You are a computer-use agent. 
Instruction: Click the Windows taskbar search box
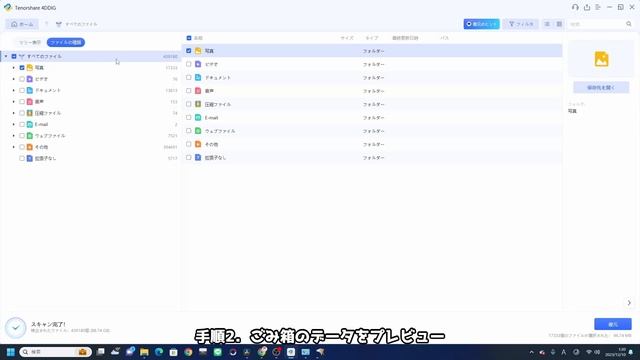[x=55, y=352]
